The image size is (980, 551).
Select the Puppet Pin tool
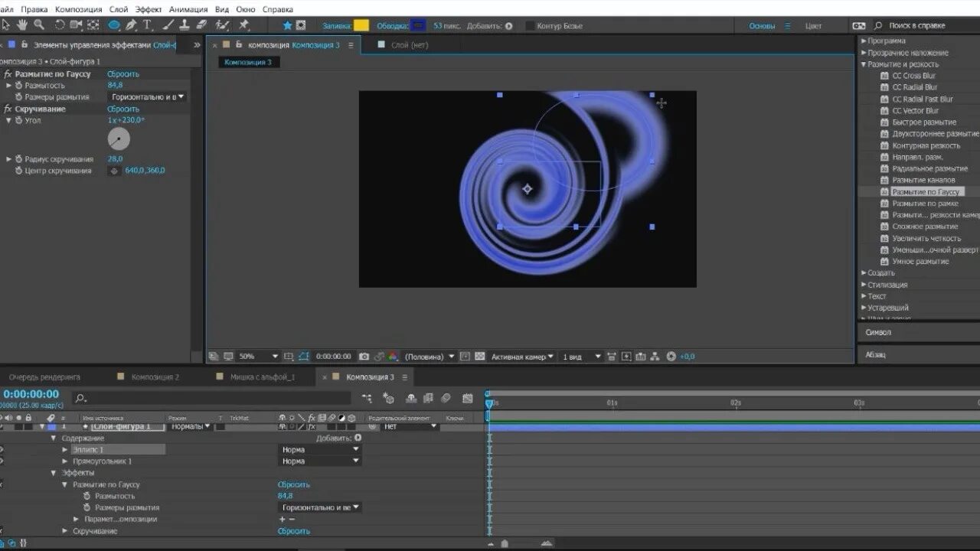pos(243,25)
